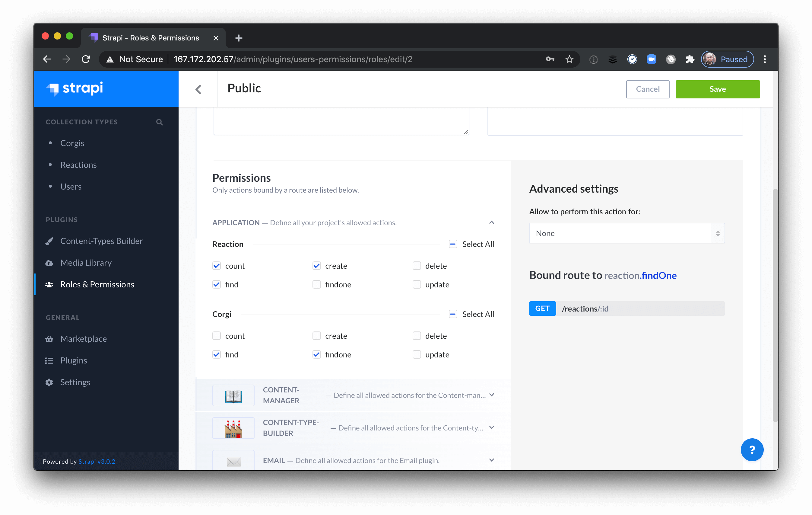Open Roles & Permissions settings
Image resolution: width=812 pixels, height=515 pixels.
point(97,284)
